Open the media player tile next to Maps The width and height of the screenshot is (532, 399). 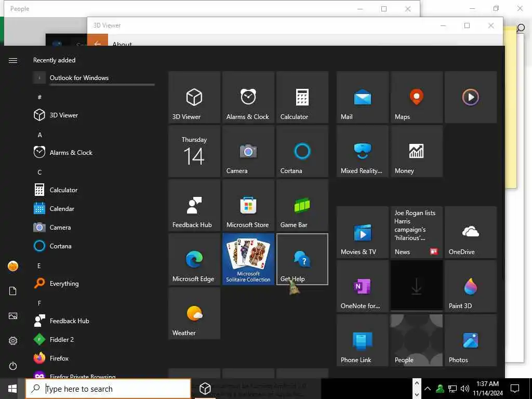(470, 97)
